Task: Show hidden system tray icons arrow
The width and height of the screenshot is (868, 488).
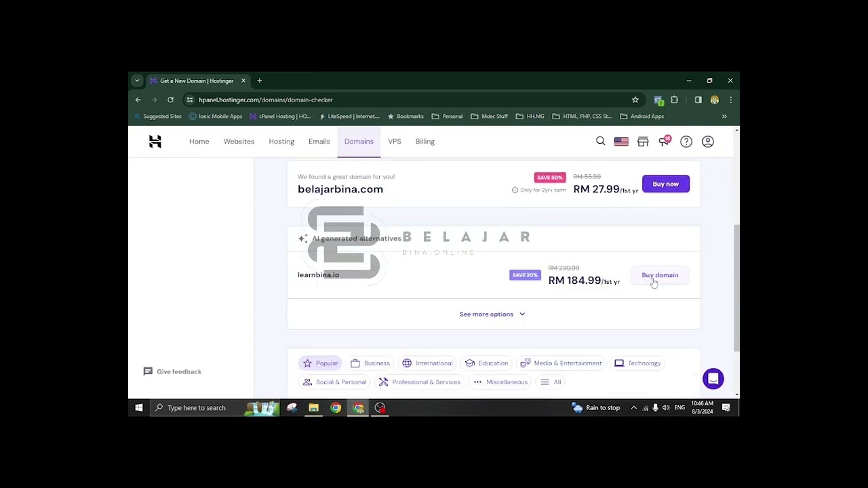Action: pos(634,407)
